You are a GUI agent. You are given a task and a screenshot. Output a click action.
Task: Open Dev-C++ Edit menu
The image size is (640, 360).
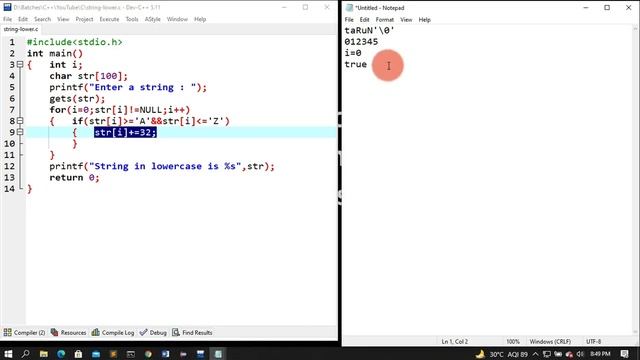[23, 19]
